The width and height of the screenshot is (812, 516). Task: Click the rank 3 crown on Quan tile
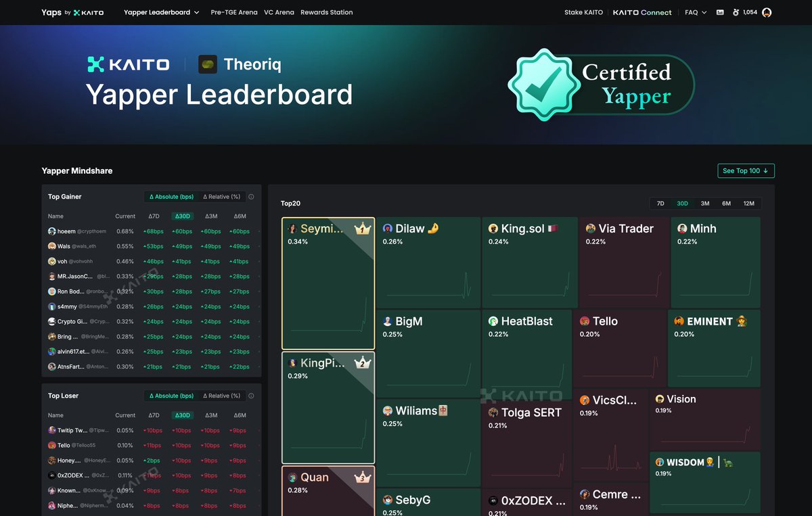click(x=362, y=477)
